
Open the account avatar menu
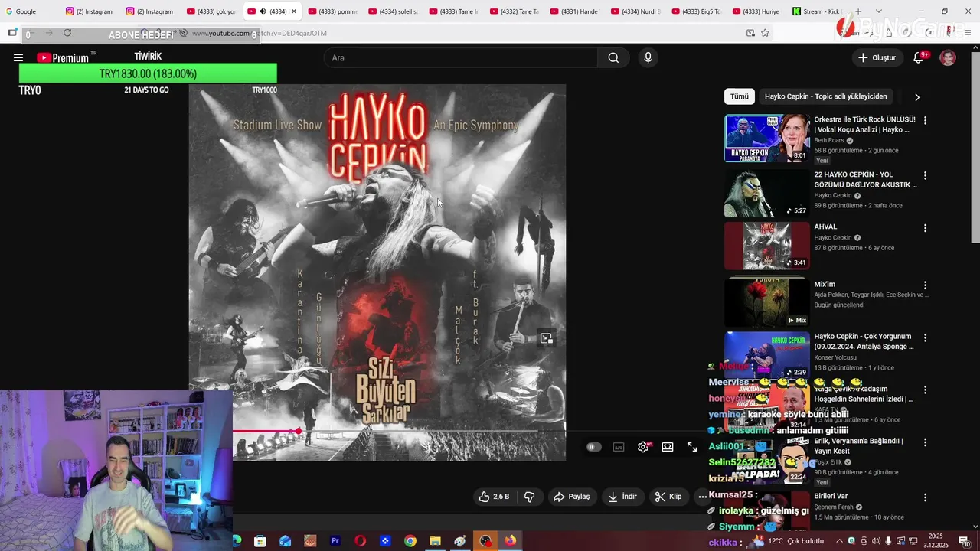click(948, 57)
